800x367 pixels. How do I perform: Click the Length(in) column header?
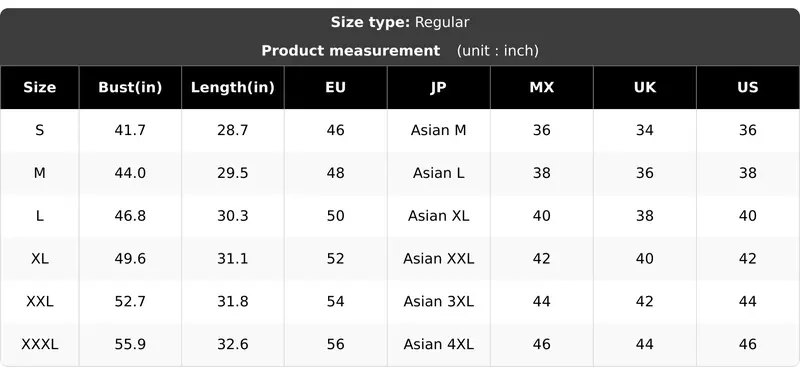coord(233,87)
